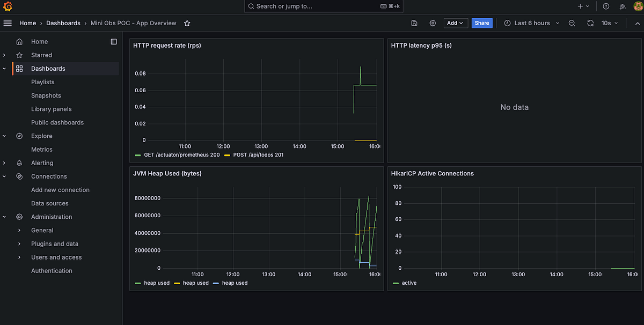
Task: Toggle the yellow heap used legend series
Action: click(x=196, y=283)
